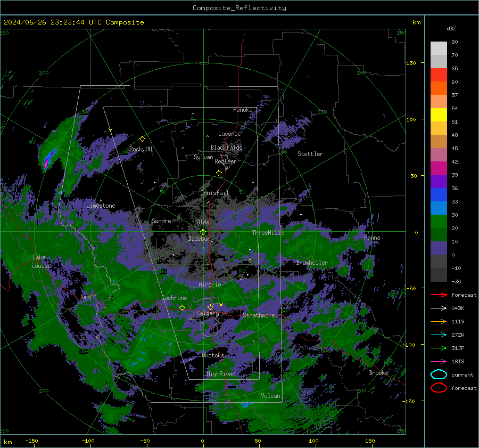Pick the yellow 51-54 dBZ color swatch
479x448 pixels.
coord(439,115)
